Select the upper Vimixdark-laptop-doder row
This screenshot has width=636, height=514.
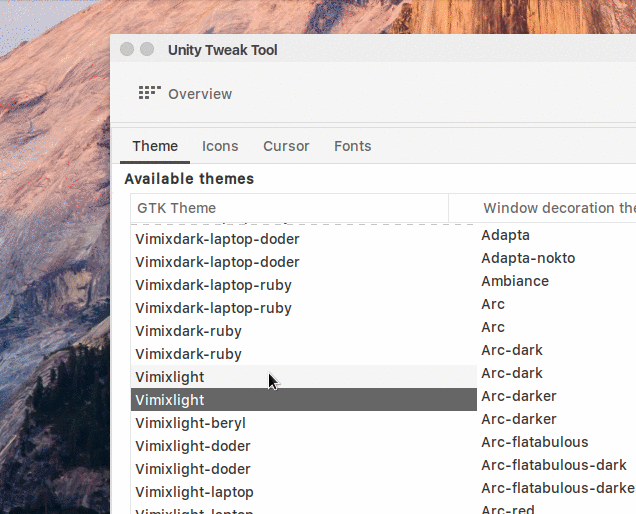point(304,239)
